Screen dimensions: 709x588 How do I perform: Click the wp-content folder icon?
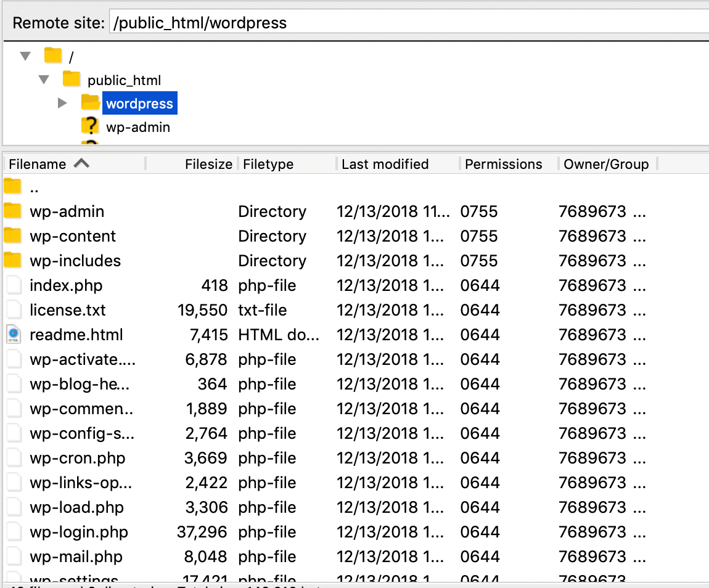12,236
